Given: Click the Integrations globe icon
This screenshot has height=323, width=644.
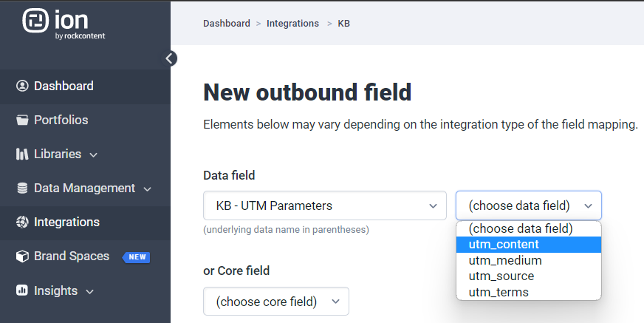Looking at the screenshot, I should pos(22,222).
